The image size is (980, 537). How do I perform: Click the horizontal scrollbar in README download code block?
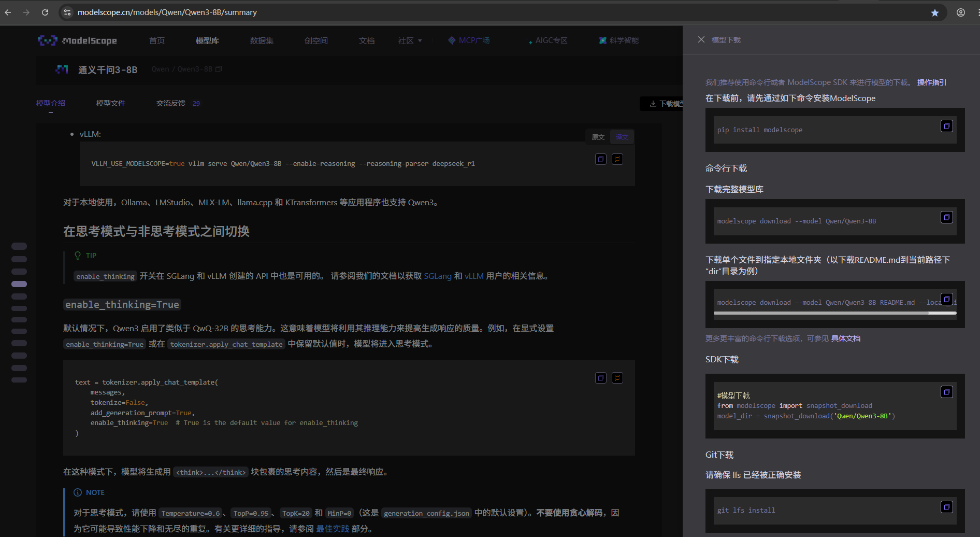coord(835,313)
